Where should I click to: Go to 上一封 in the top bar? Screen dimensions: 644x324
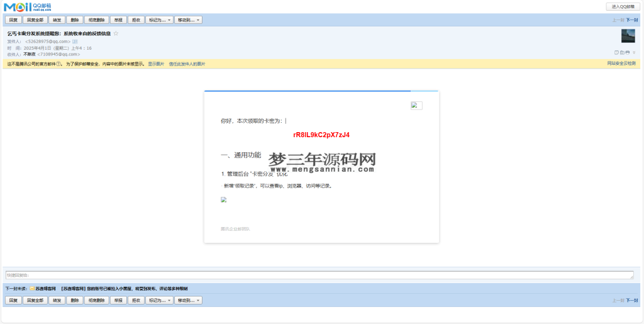[x=618, y=20]
